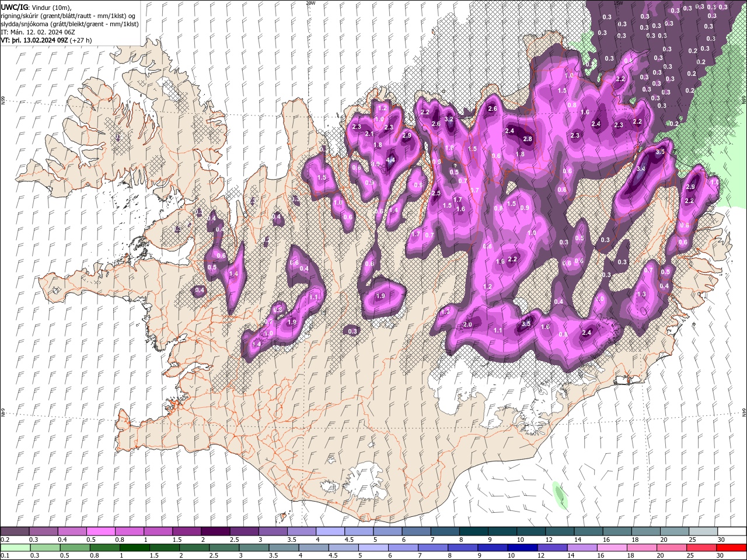Click the 2.0 precipitation value on the map
The height and width of the screenshot is (560, 747).
click(467, 324)
